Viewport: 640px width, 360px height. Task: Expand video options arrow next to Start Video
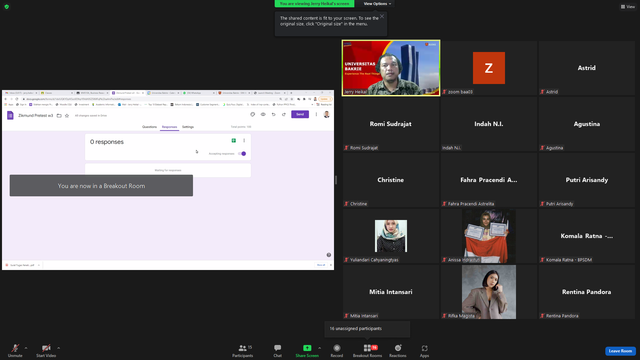(x=58, y=348)
